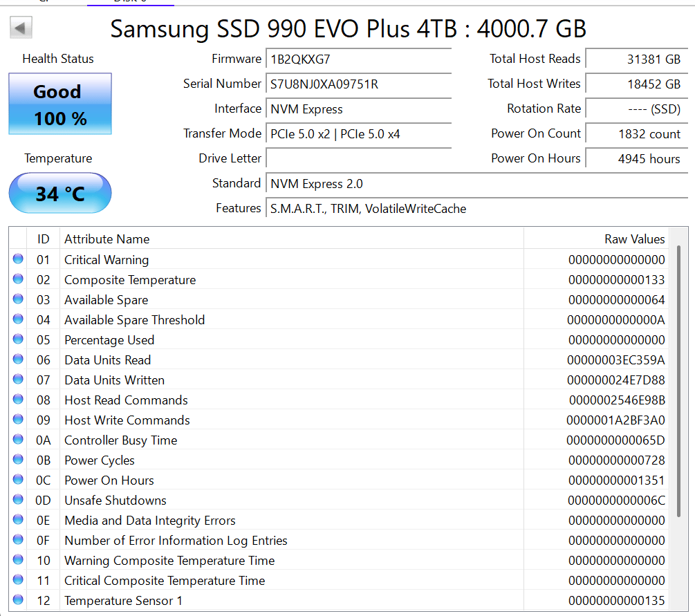Click the status dot for Data Units Read
695x616 pixels.
point(18,359)
